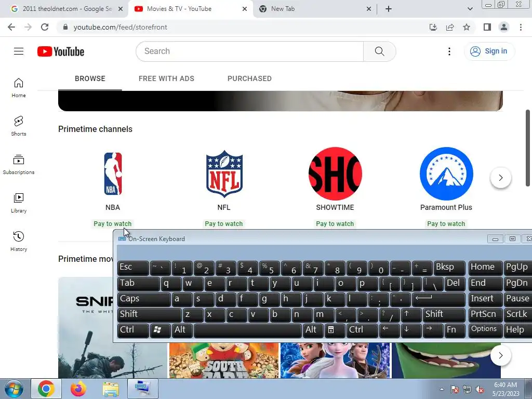Toggle right Alt key on keyboard

pos(313,330)
